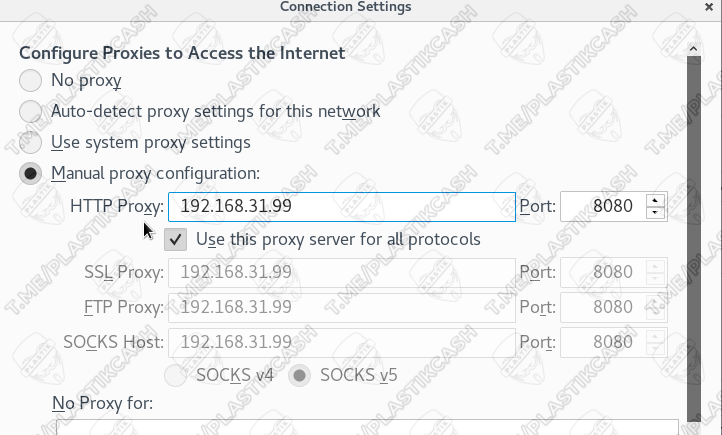Click the FTP Proxy address field
This screenshot has height=435, width=722.
click(341, 307)
